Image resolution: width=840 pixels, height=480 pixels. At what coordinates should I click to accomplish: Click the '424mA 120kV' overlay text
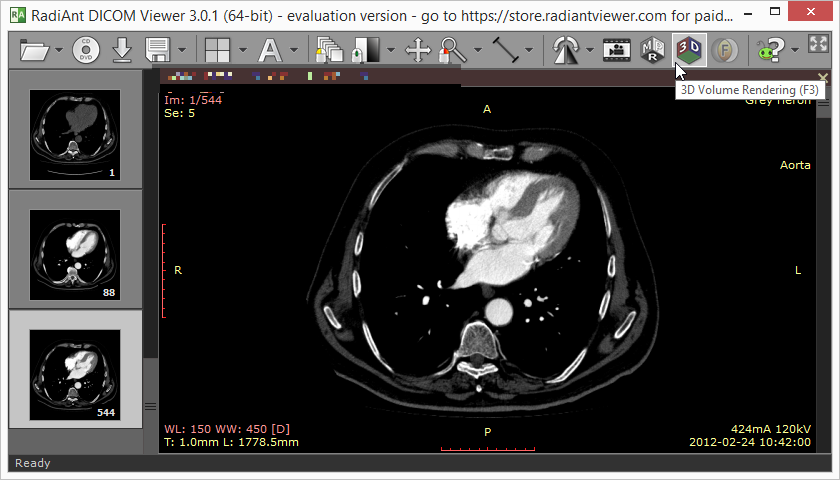point(771,429)
